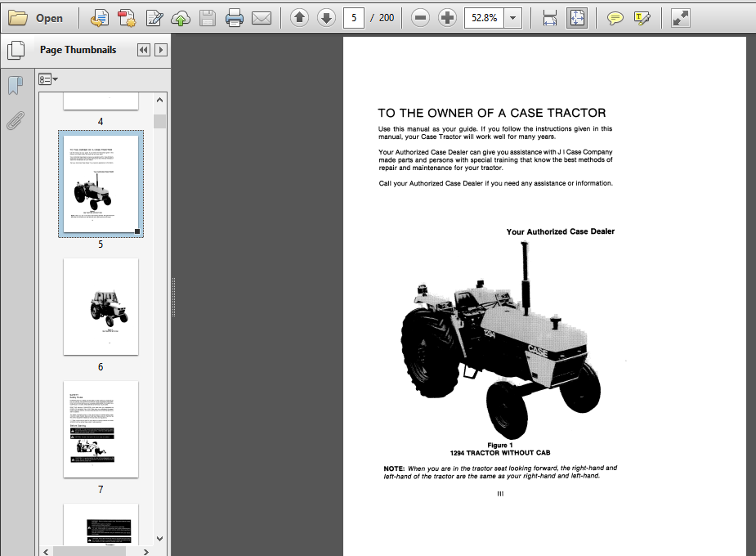Select the page 5 thumbnail
Screen dimensions: 756x556
pyautogui.click(x=101, y=184)
